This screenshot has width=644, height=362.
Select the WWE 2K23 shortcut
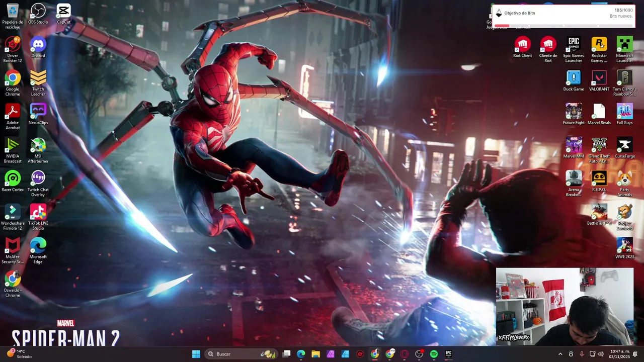pyautogui.click(x=624, y=248)
